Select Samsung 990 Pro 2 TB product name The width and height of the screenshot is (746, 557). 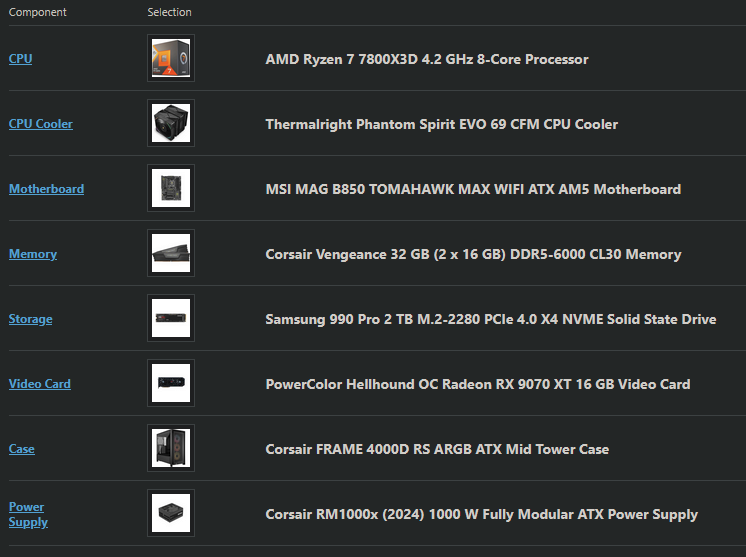click(x=491, y=319)
